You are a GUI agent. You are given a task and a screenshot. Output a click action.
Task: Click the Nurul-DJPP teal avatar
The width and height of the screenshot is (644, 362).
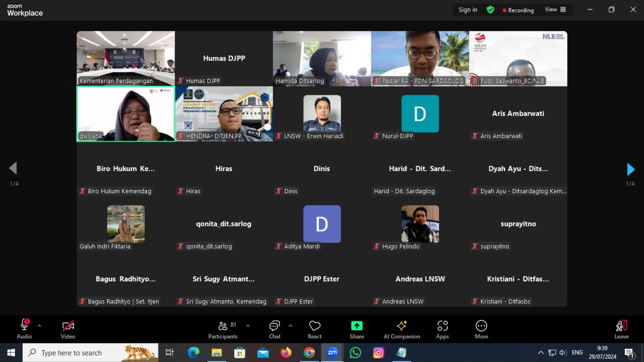(x=420, y=113)
